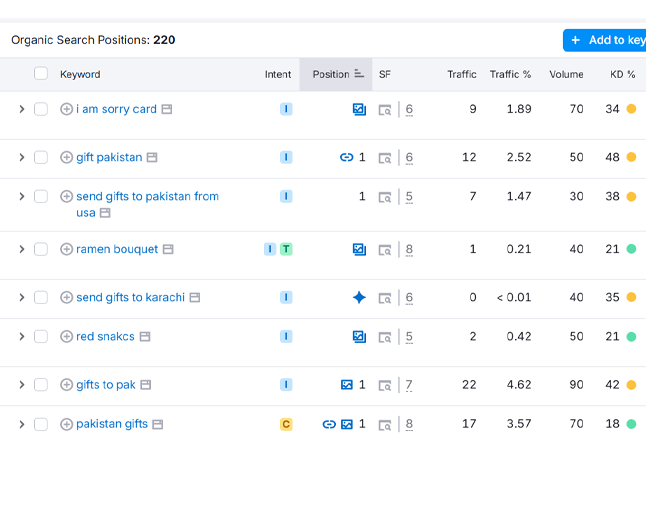Click the Position column sort icon
The width and height of the screenshot is (646, 510).
(359, 74)
